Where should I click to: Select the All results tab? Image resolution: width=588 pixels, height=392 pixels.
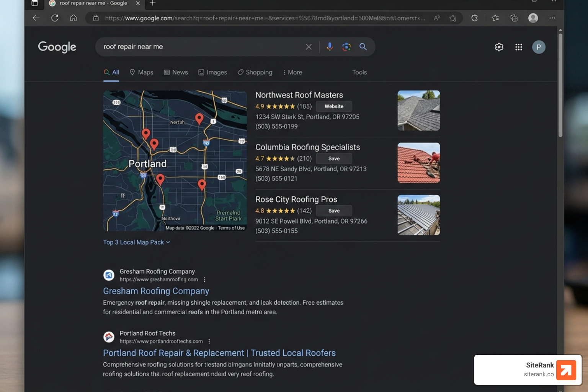pos(111,72)
